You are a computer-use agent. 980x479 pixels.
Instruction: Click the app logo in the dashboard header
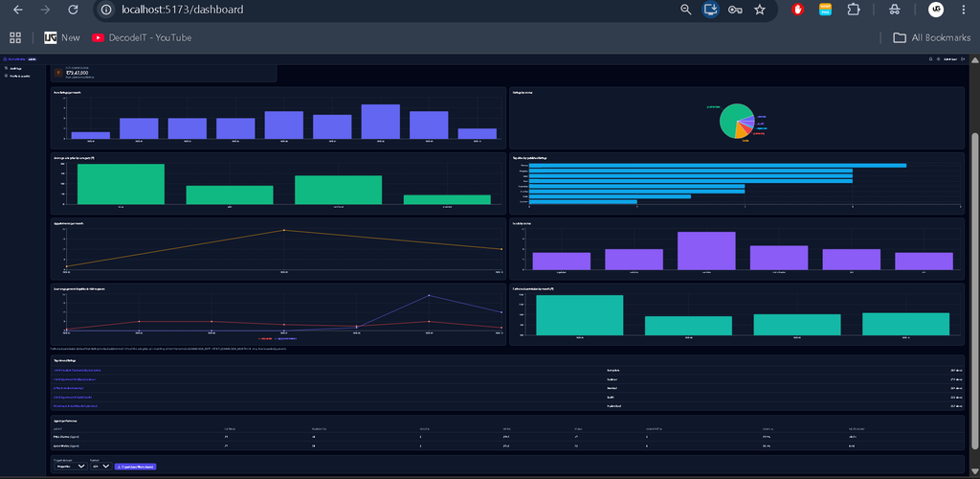point(5,59)
